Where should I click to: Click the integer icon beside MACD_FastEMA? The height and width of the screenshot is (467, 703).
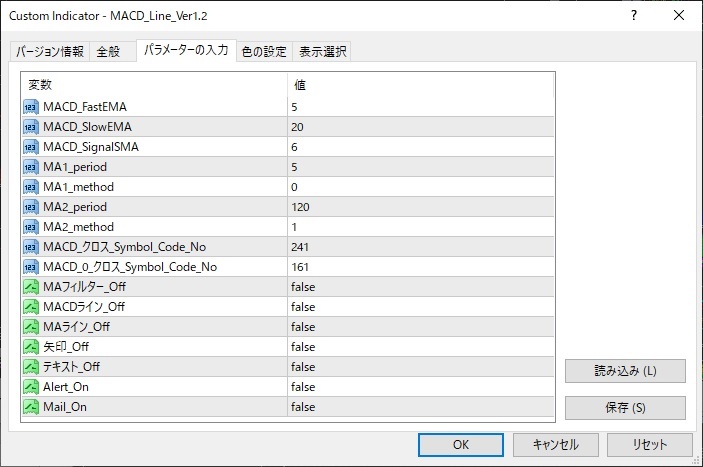(30, 107)
